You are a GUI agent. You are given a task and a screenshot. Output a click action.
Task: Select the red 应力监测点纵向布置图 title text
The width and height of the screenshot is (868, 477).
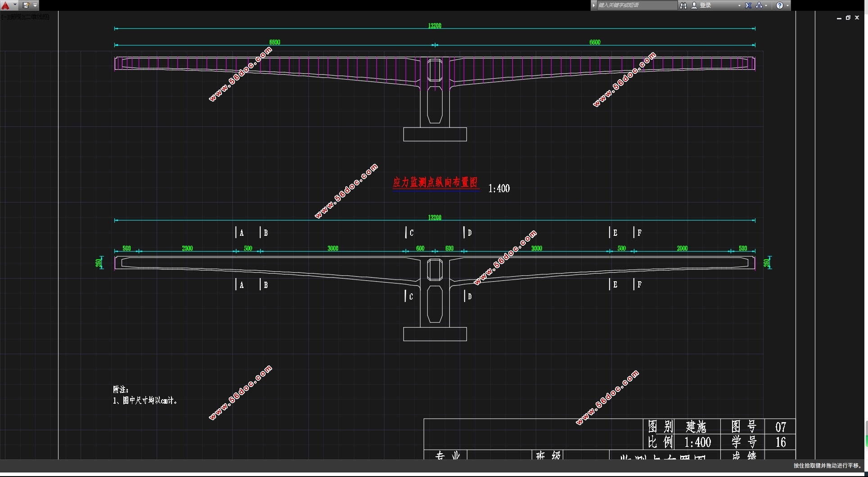[x=435, y=182]
